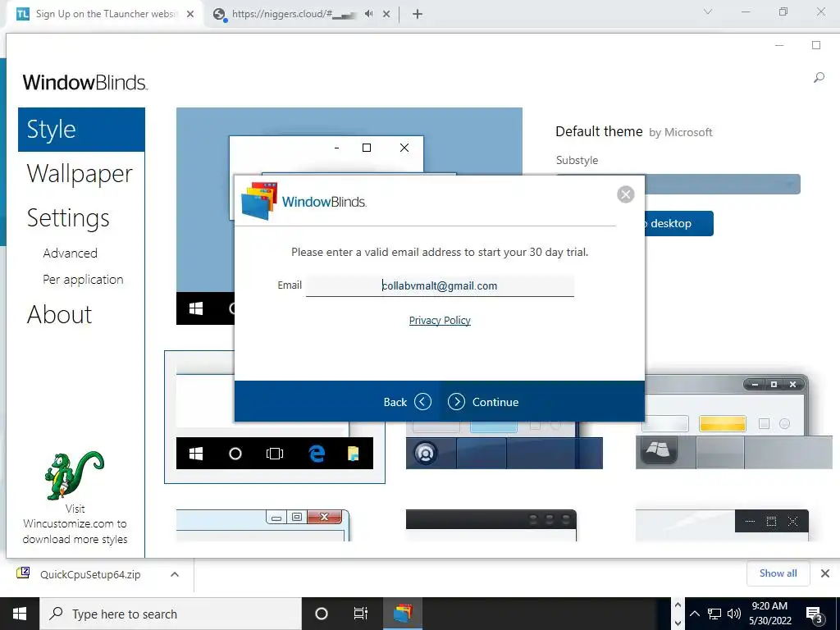Open Advanced settings

[x=71, y=253]
